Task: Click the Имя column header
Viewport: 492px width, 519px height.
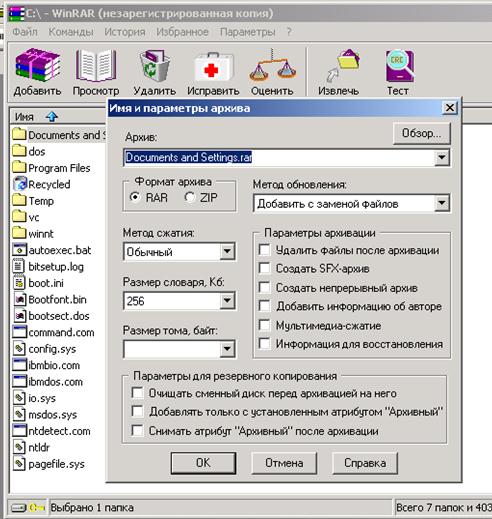Action: [57, 116]
